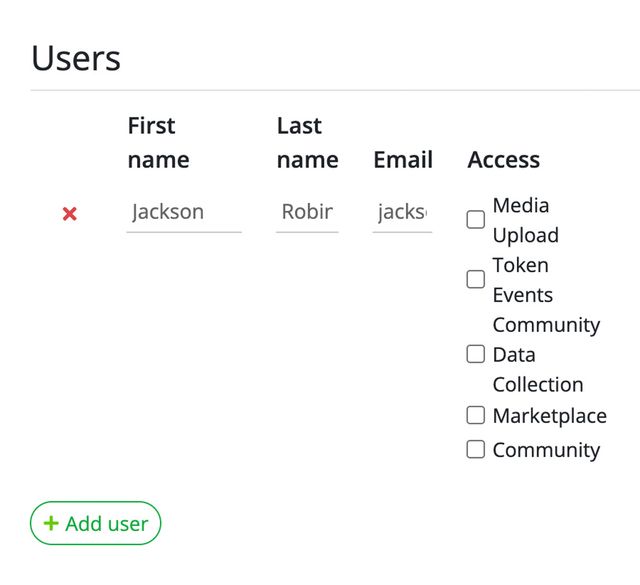Image resolution: width=640 pixels, height=585 pixels.
Task: Toggle the Marketplace checkbox
Action: tap(476, 415)
